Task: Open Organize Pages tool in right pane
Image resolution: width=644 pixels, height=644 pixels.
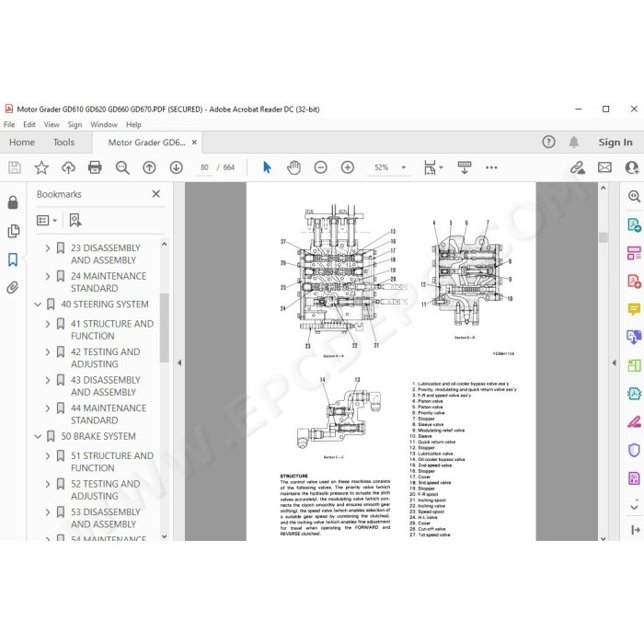Action: pyautogui.click(x=634, y=253)
